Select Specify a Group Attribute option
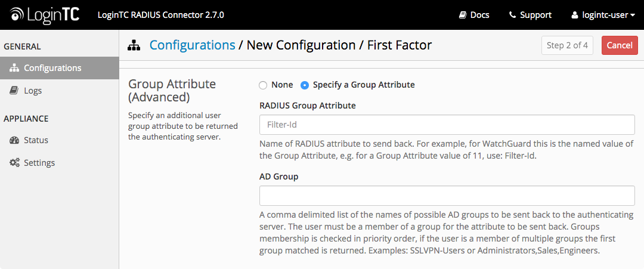Image resolution: width=644 pixels, height=269 pixels. [x=358, y=85]
